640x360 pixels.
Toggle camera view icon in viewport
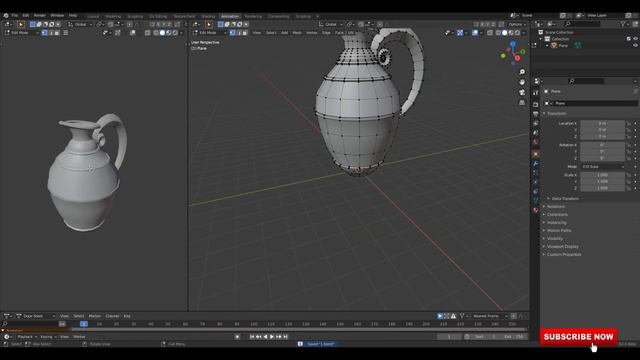[522, 92]
